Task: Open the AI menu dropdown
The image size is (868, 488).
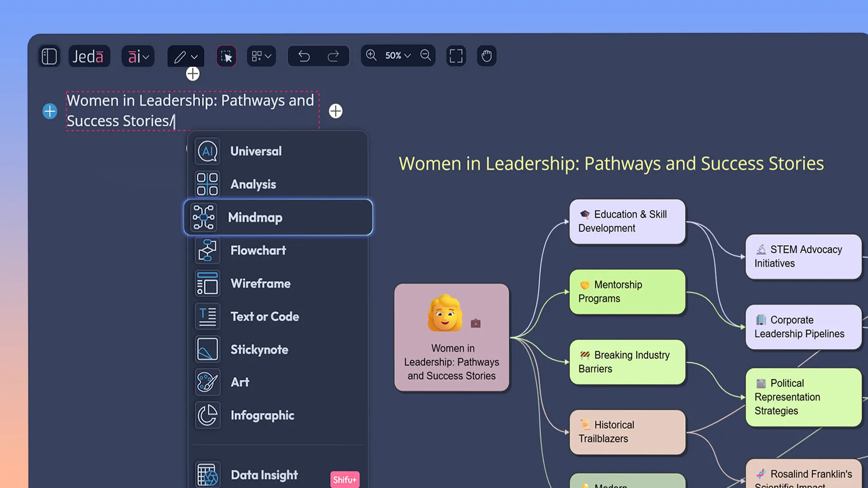Action: (x=138, y=56)
